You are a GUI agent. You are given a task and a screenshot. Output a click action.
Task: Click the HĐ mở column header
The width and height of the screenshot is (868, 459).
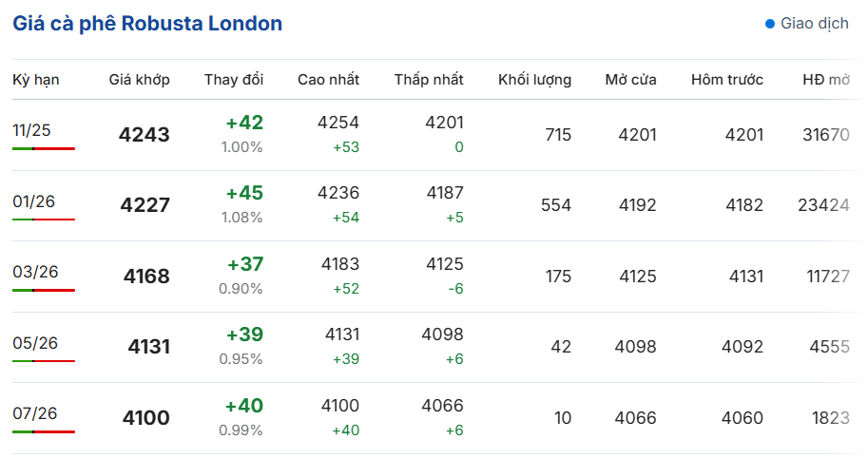[826, 80]
